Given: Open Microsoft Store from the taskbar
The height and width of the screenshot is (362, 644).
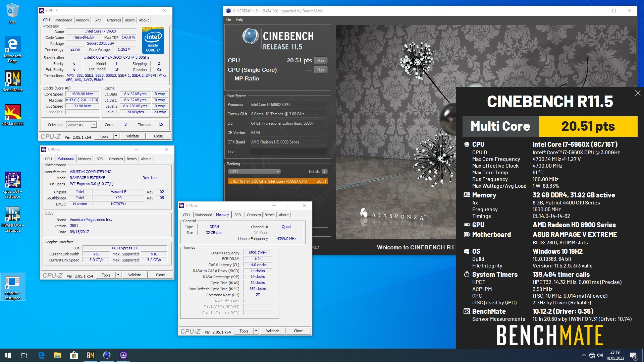Looking at the screenshot, I should [x=74, y=355].
